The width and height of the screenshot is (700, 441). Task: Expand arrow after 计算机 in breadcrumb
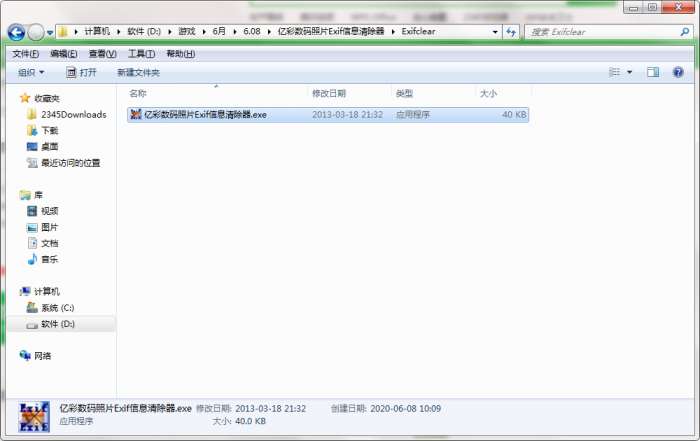click(119, 32)
